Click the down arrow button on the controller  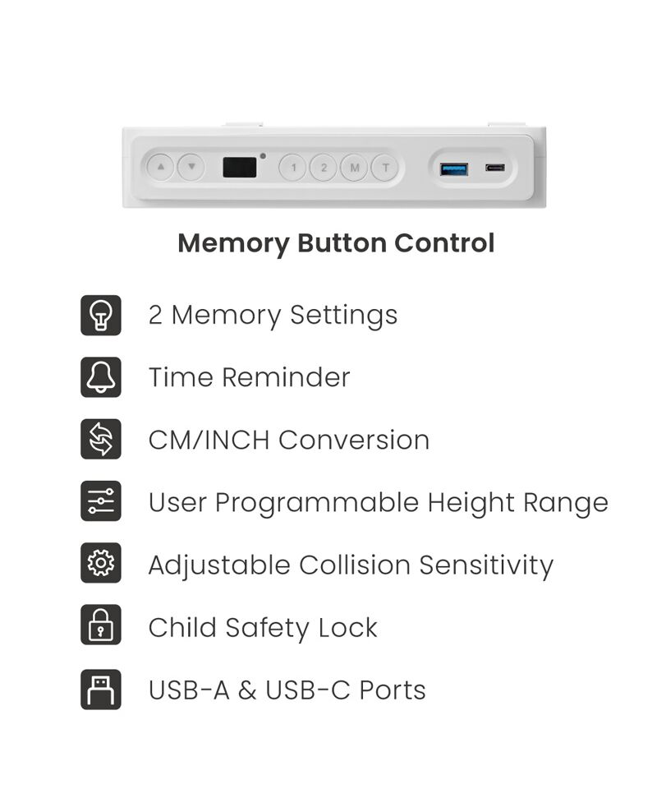click(191, 168)
